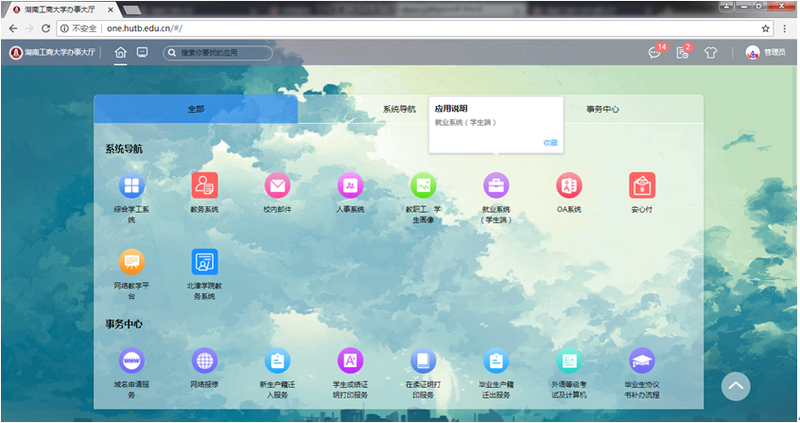Click 收藏 link in app tooltip
The width and height of the screenshot is (800, 423).
(x=551, y=143)
